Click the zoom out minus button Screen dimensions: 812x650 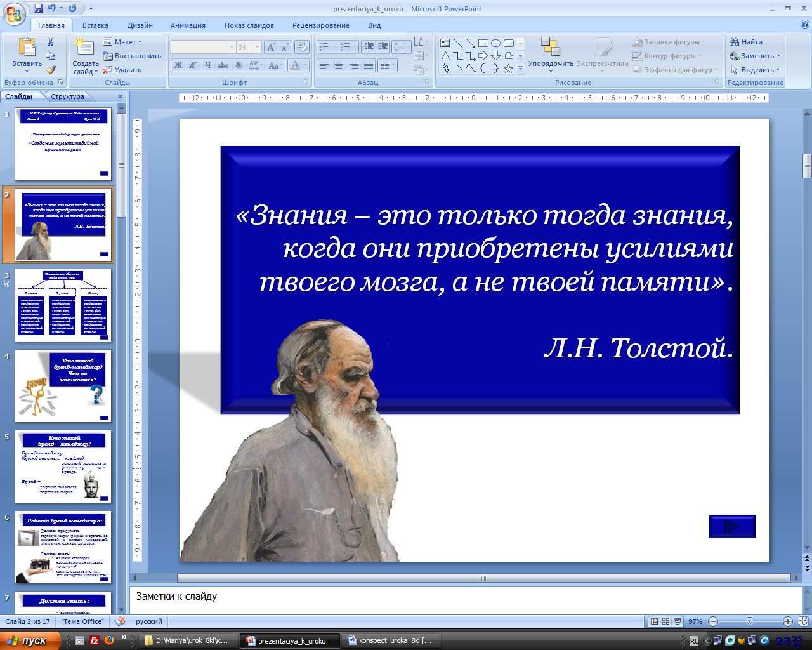pyautogui.click(x=713, y=621)
